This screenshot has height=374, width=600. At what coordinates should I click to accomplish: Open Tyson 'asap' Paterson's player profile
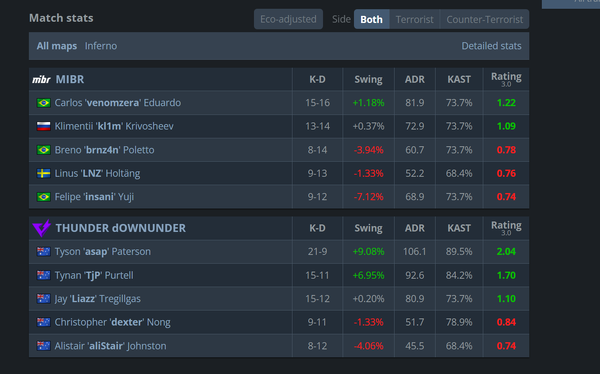click(x=103, y=252)
